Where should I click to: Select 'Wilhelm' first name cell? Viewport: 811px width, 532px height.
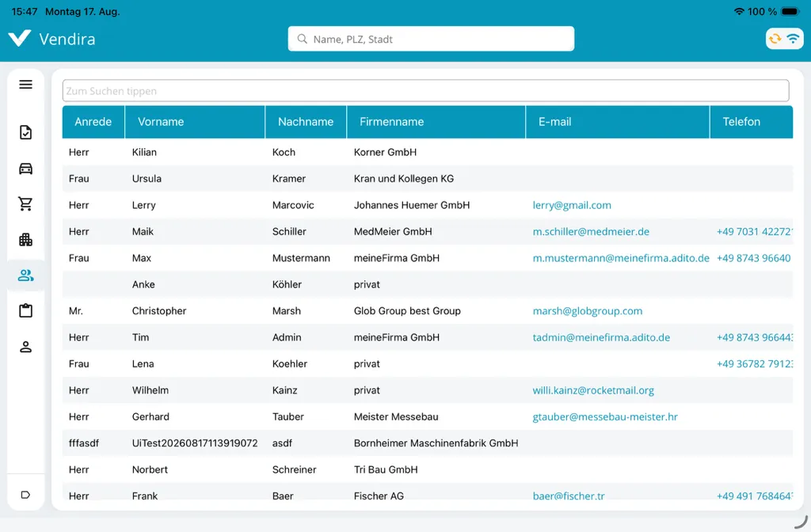150,390
